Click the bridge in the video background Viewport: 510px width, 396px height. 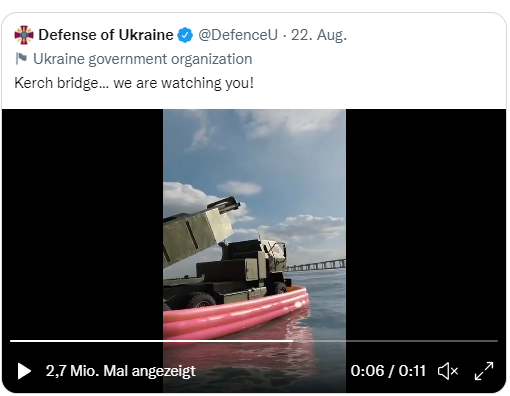coord(317,265)
